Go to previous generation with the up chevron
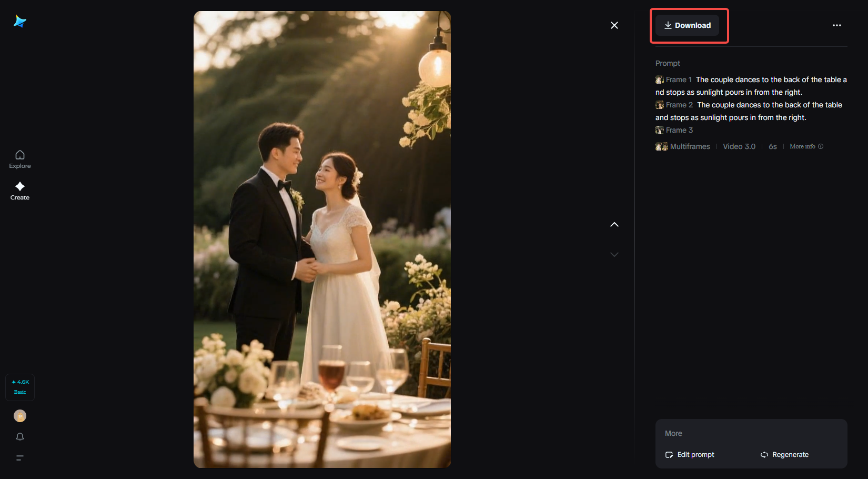This screenshot has width=868, height=479. coord(614,224)
